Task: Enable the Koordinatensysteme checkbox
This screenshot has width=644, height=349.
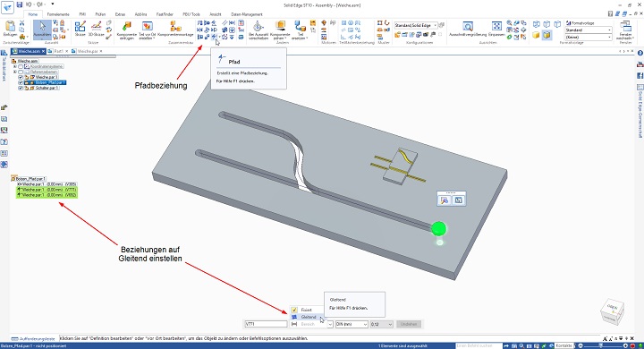Action: 21,66
